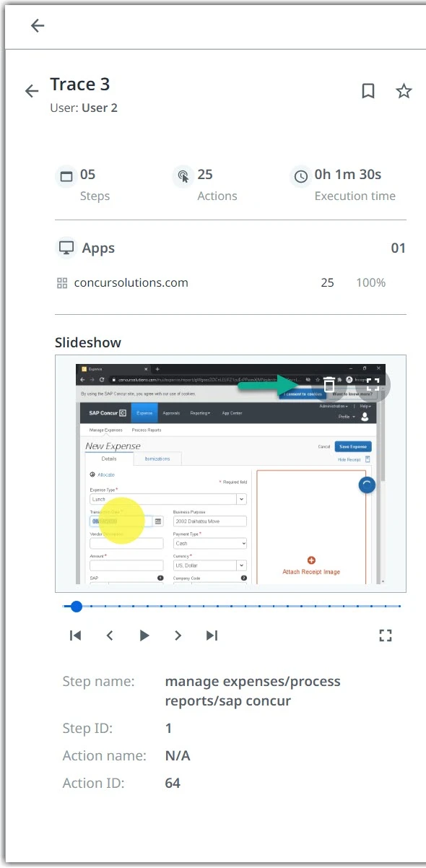Click the Slideshow heading

click(88, 343)
